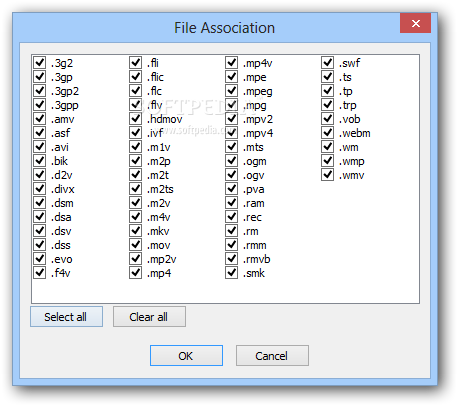Disable the .tp checkbox
This screenshot has height=406, width=458.
pyautogui.click(x=328, y=91)
